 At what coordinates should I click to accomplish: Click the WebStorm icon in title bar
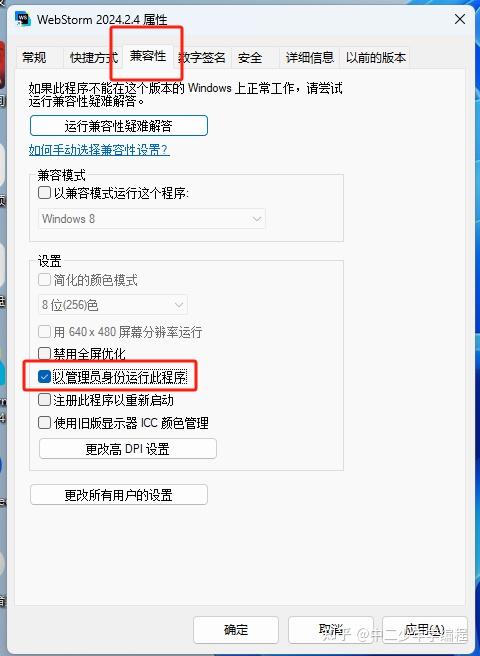point(23,19)
